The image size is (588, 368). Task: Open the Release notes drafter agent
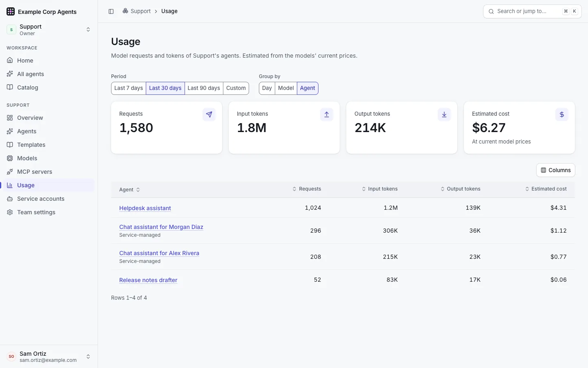click(x=148, y=280)
